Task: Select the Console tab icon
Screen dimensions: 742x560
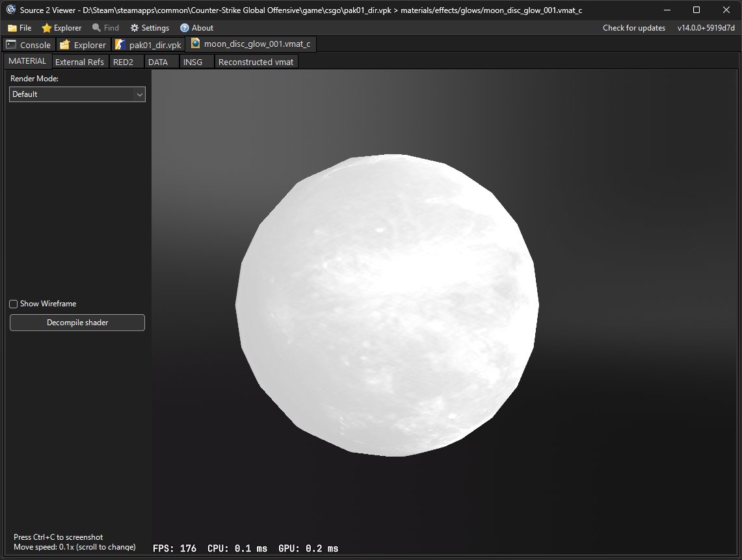Action: 11,44
